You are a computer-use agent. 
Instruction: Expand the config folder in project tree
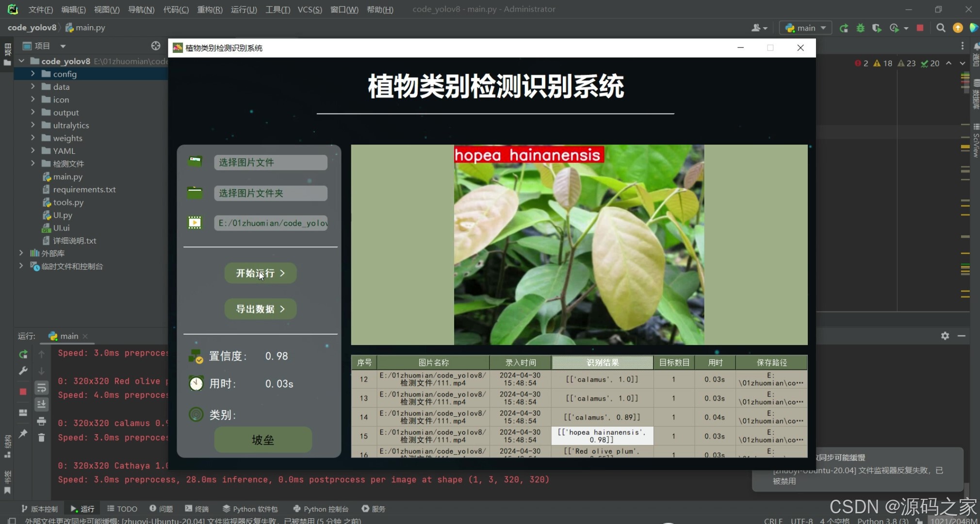(x=33, y=74)
